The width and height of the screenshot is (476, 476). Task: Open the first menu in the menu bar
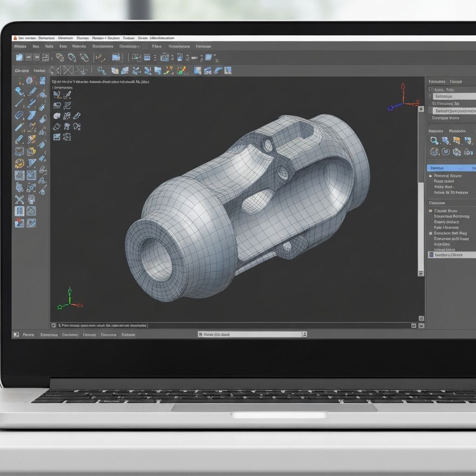[20, 46]
